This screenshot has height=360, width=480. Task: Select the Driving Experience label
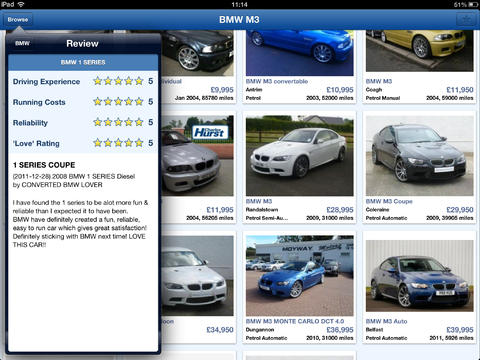tap(46, 82)
